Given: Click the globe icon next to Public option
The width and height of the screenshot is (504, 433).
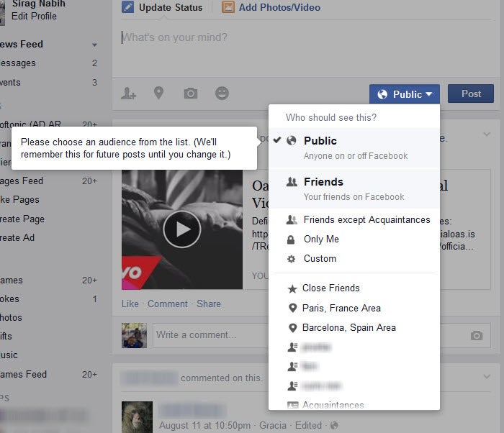Looking at the screenshot, I should coord(291,140).
